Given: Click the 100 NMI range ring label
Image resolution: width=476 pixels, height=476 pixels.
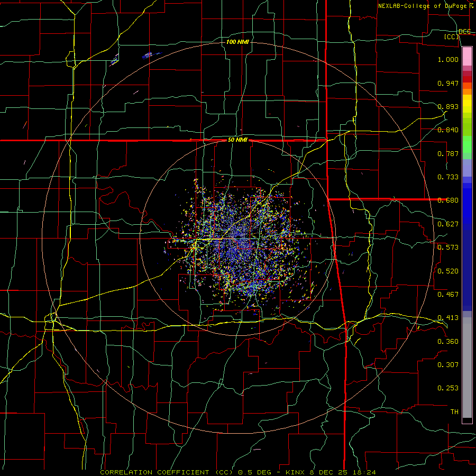Looking at the screenshot, I should pyautogui.click(x=237, y=42).
